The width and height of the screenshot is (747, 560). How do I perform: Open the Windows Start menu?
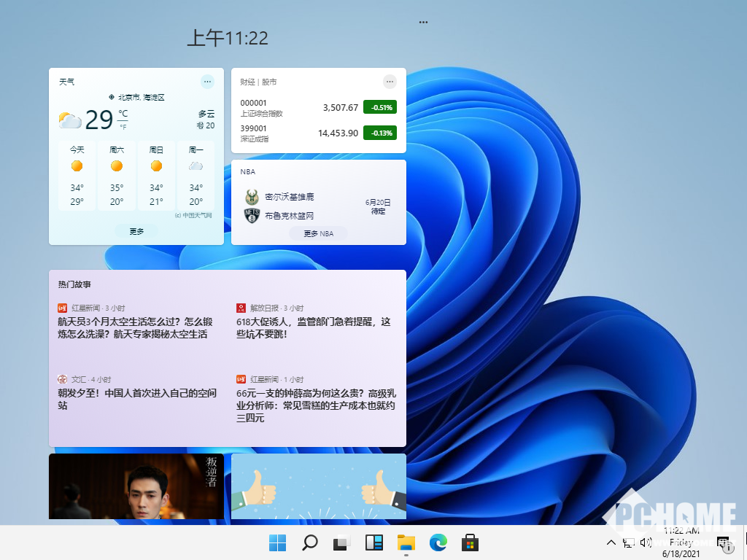pos(277,542)
